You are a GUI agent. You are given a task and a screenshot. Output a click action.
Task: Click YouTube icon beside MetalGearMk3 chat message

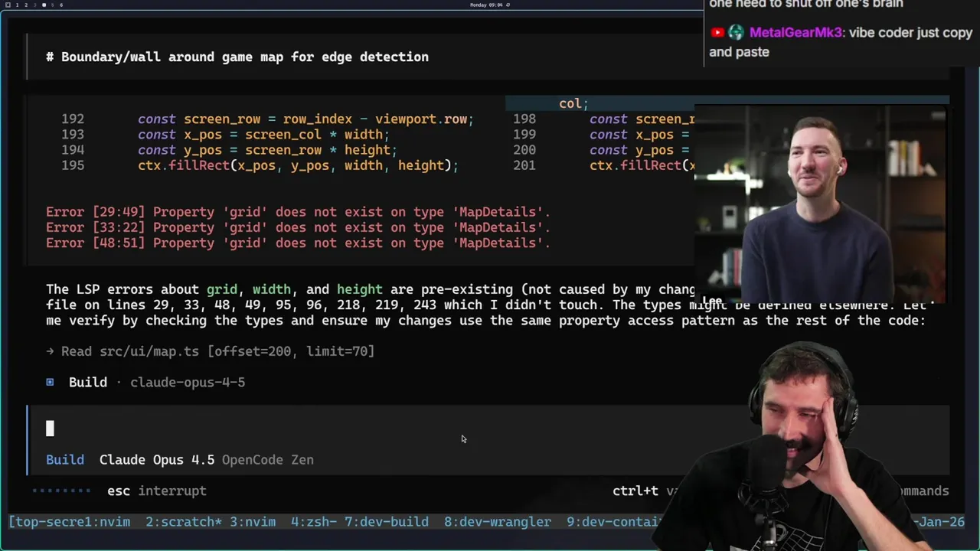tap(717, 33)
